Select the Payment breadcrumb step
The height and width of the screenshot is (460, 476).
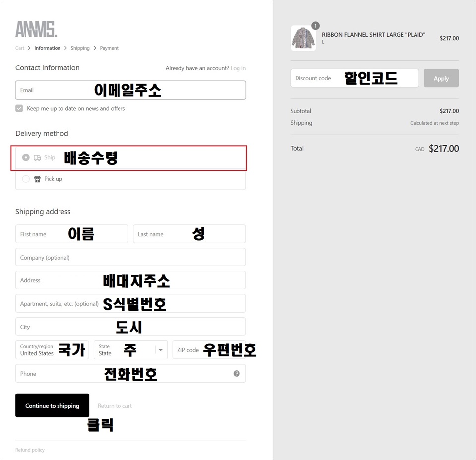point(109,48)
